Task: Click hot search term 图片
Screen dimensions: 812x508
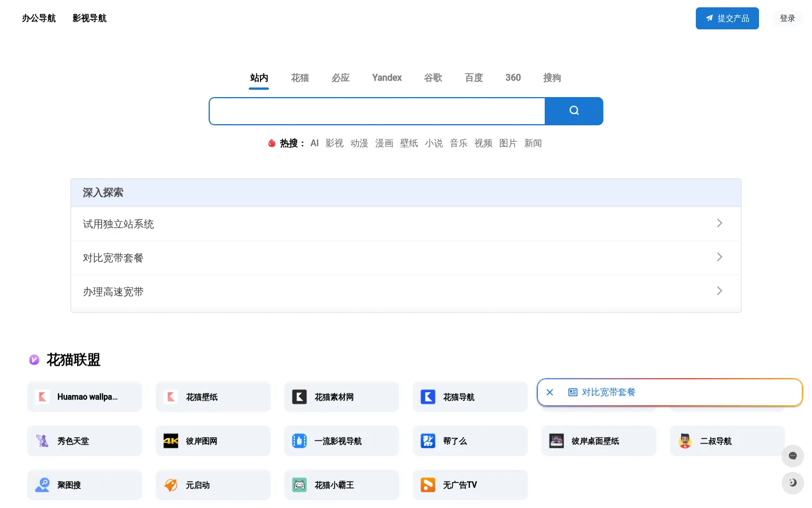Action: pyautogui.click(x=508, y=143)
